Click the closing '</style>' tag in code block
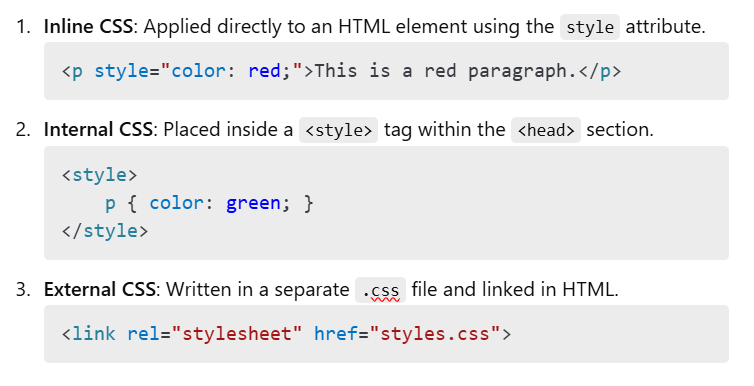The image size is (754, 386). (x=105, y=231)
